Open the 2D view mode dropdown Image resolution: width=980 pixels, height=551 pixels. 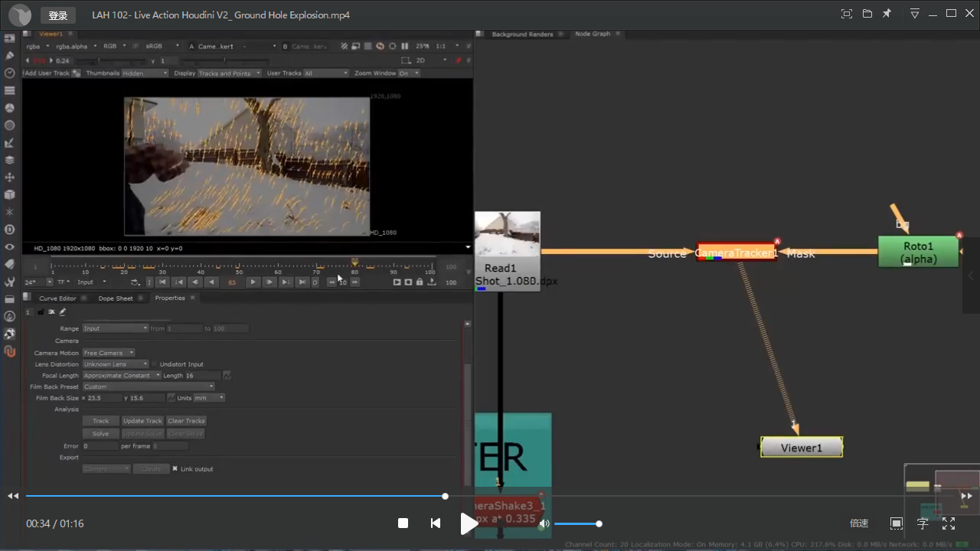pos(432,60)
